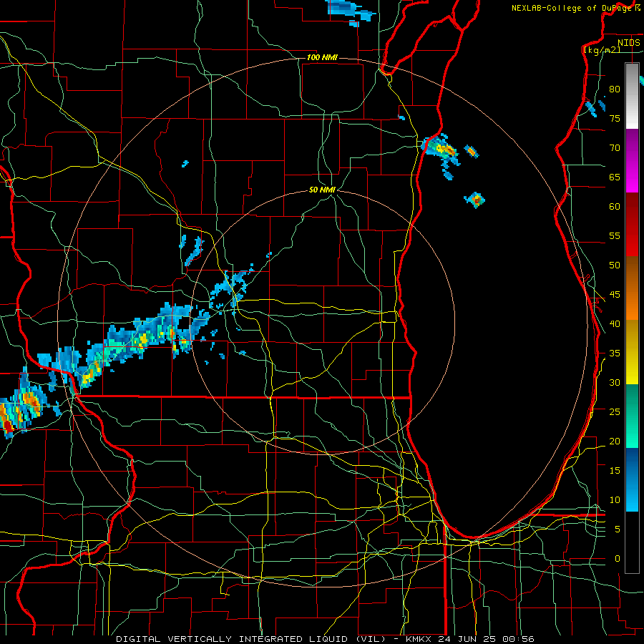Click the [kg/m2] units label
This screenshot has height=644, width=644.
[602, 50]
